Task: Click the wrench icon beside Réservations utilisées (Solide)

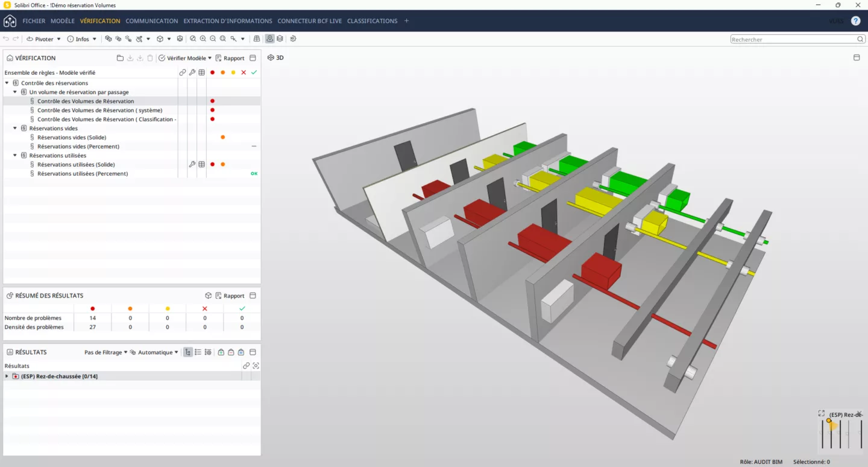Action: pos(192,164)
